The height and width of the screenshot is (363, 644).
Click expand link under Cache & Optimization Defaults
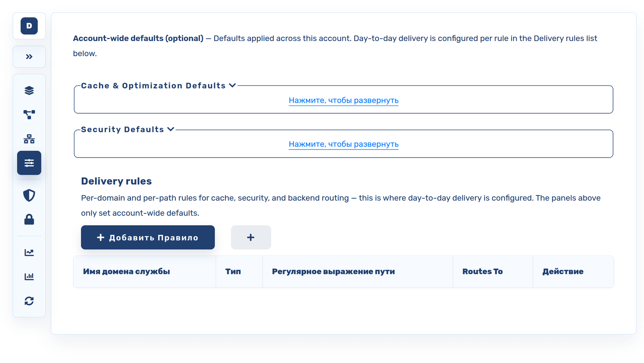[344, 100]
